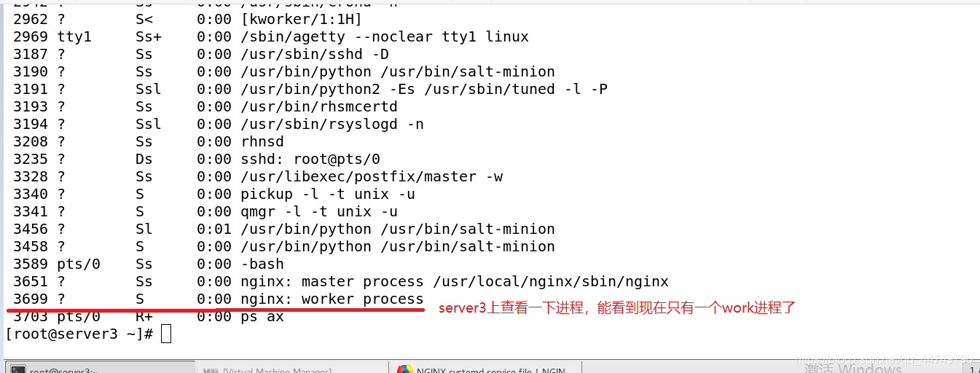Image resolution: width=980 pixels, height=373 pixels.
Task: Click the '[root@server3 ~]#' prompt text
Action: coord(79,334)
